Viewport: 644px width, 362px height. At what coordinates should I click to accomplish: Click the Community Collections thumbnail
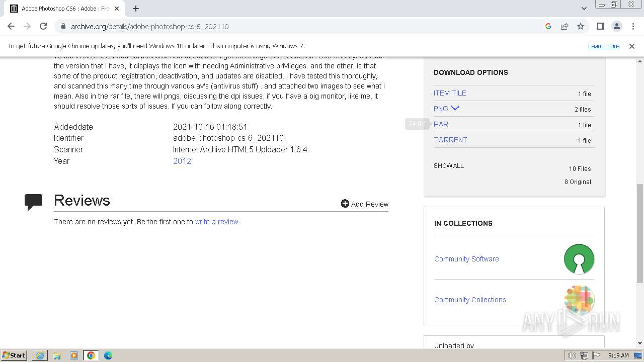pos(579,300)
